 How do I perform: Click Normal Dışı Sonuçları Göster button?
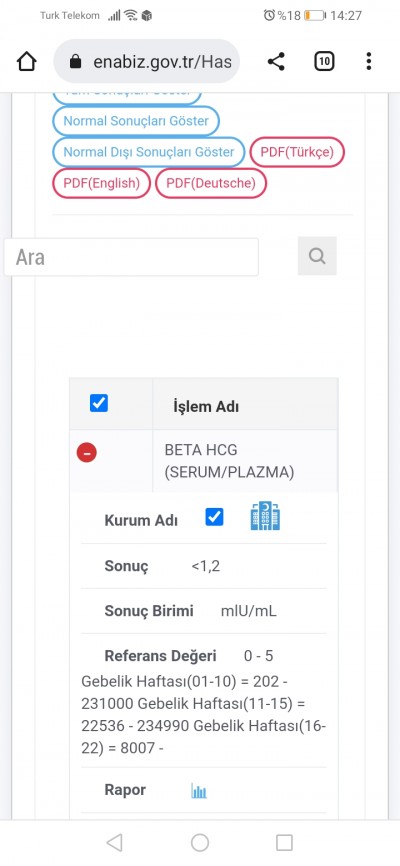pos(149,152)
